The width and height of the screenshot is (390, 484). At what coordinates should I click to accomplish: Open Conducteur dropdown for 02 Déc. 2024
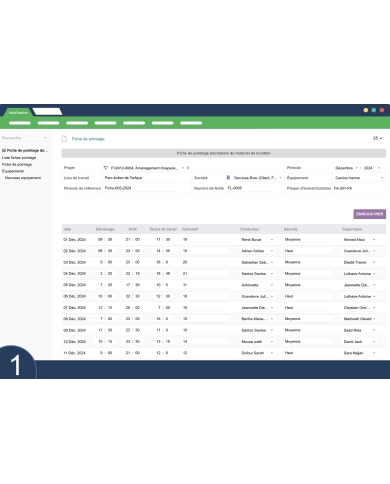(x=272, y=251)
